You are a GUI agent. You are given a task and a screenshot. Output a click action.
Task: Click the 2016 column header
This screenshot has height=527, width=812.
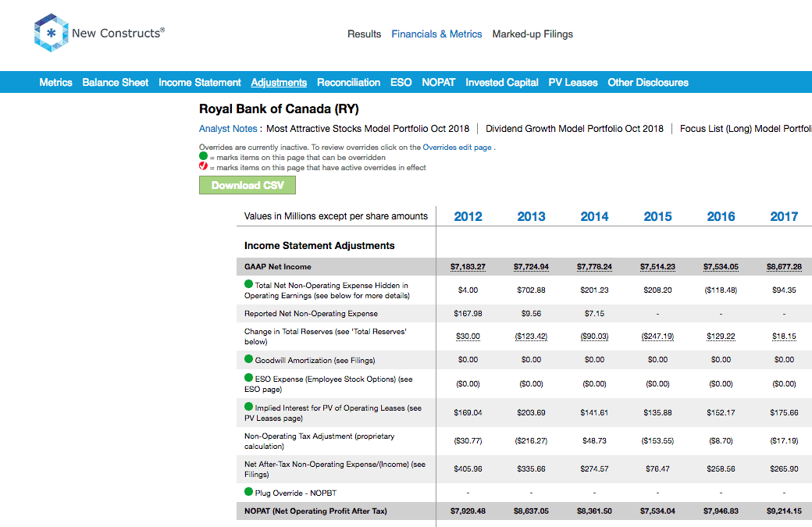[x=721, y=216]
